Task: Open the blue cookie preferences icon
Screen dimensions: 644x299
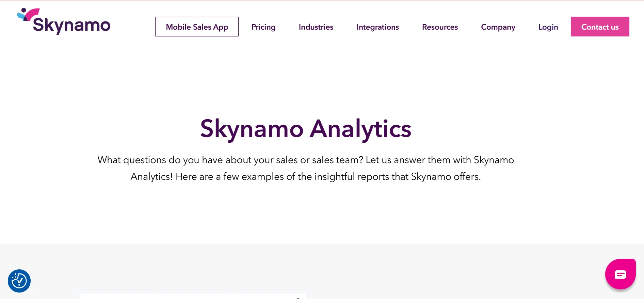Action: click(19, 281)
